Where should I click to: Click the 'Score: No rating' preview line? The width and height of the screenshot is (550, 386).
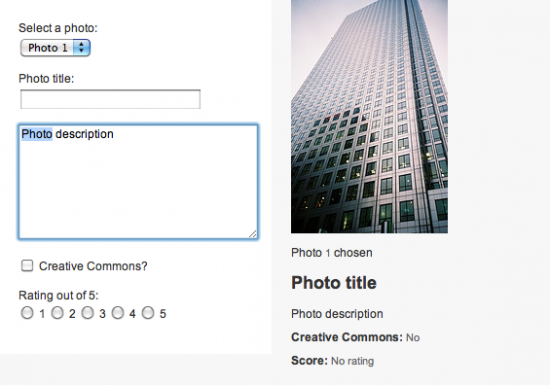333,361
